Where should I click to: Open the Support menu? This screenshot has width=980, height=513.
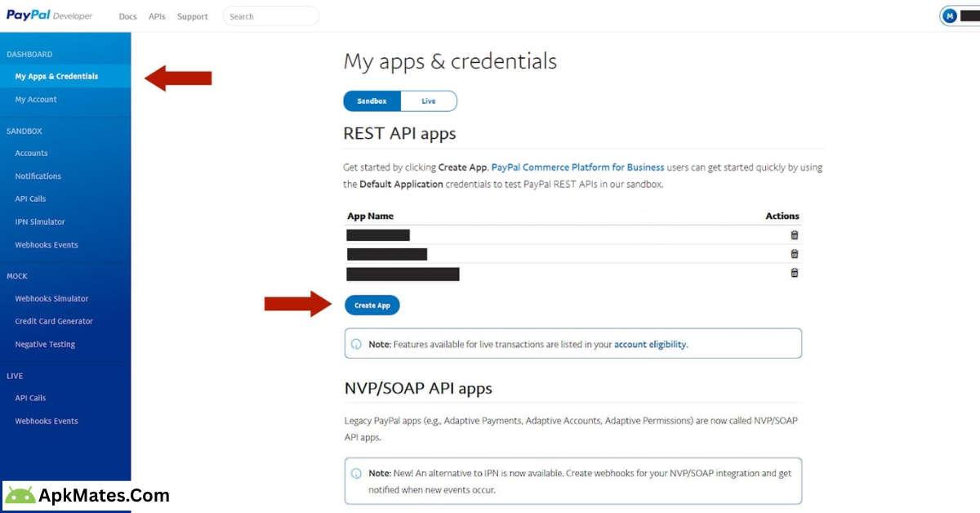click(193, 16)
